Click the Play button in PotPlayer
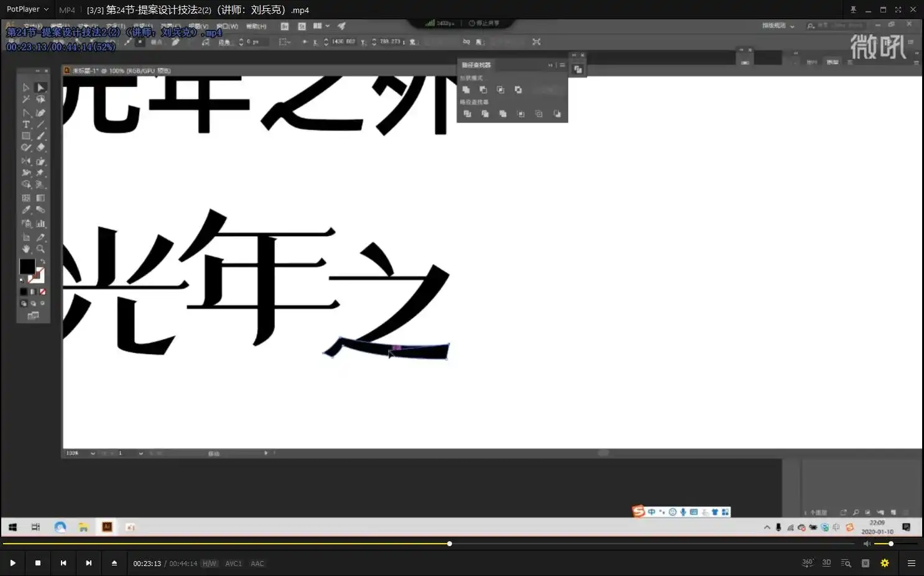Screen dimensions: 924x576 (x=13, y=563)
